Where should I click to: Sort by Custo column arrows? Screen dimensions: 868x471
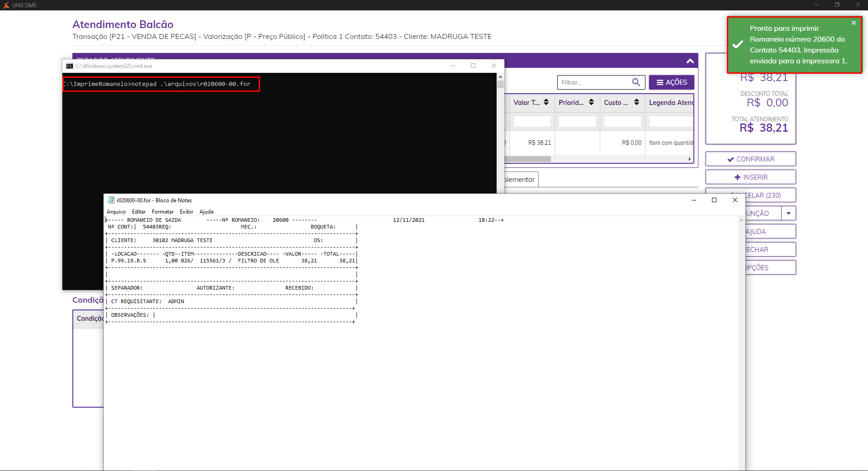(636, 102)
